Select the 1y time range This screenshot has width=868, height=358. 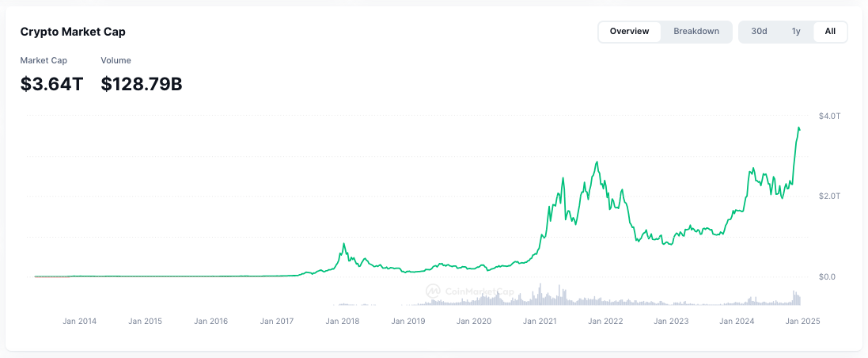tap(796, 32)
